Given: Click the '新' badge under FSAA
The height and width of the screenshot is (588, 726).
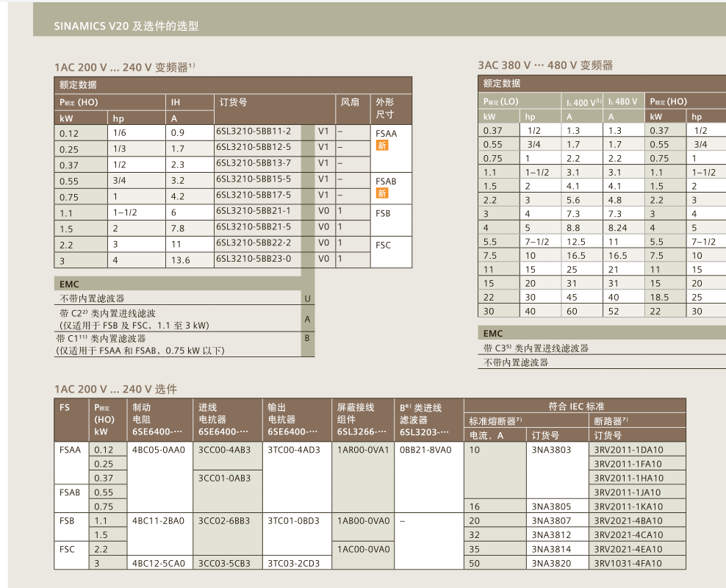Looking at the screenshot, I should [x=382, y=146].
